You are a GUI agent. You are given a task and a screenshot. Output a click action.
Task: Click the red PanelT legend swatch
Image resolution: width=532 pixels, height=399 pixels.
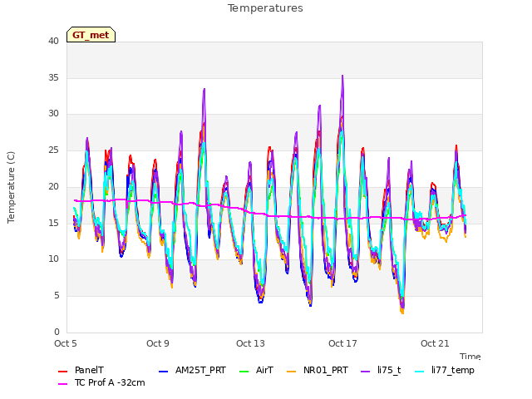pos(63,372)
